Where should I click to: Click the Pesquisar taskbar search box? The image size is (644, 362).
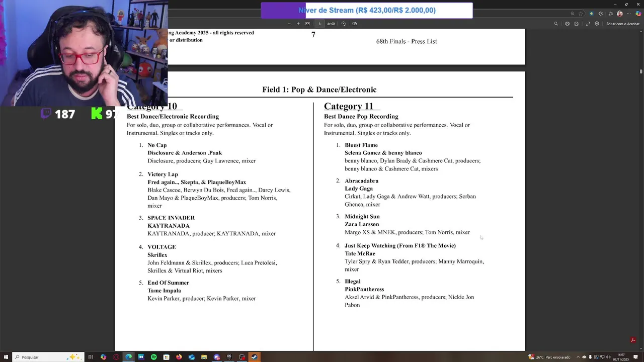[48, 357]
